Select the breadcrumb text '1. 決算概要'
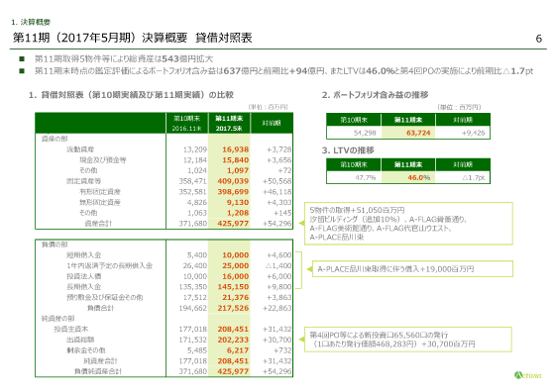Screen dimensions: 555x392 (x=31, y=22)
